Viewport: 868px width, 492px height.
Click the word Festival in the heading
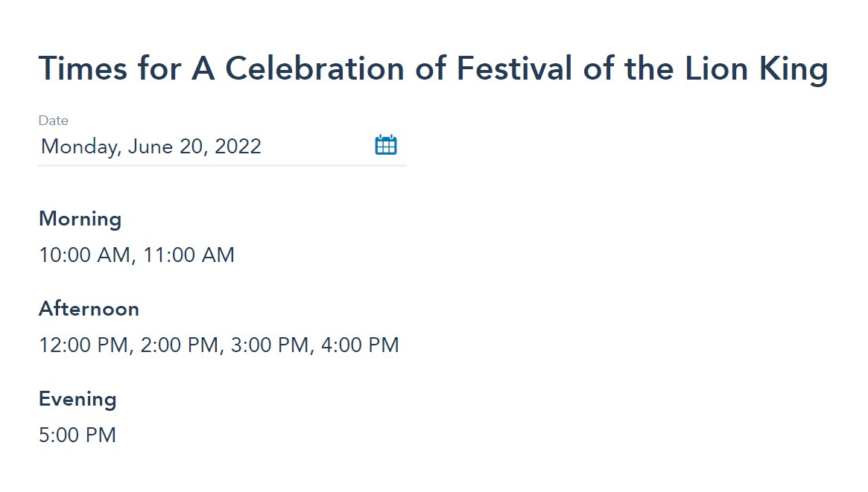tap(514, 68)
